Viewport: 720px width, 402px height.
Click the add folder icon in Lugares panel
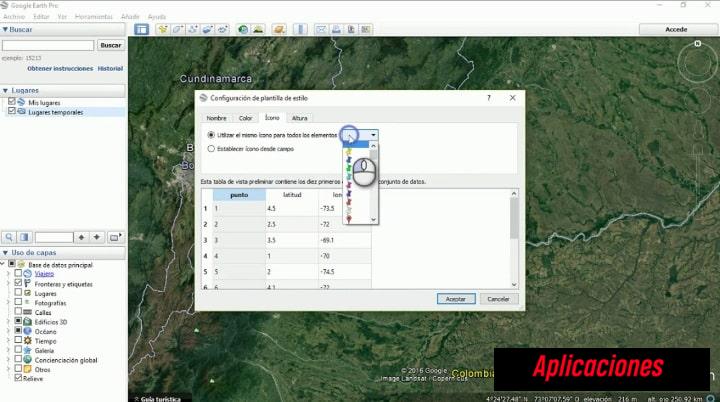(115, 237)
